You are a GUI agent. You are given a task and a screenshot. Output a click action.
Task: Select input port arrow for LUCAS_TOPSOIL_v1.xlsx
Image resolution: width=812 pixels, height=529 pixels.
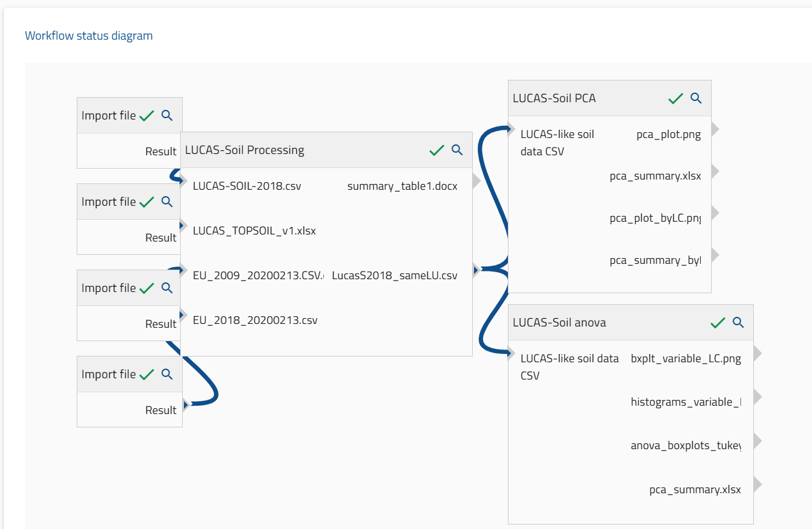tap(183, 227)
